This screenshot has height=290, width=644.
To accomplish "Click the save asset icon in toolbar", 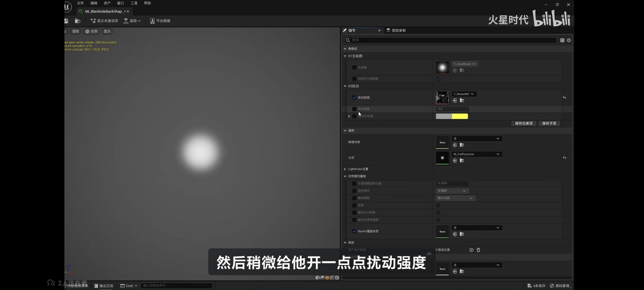I will (66, 21).
